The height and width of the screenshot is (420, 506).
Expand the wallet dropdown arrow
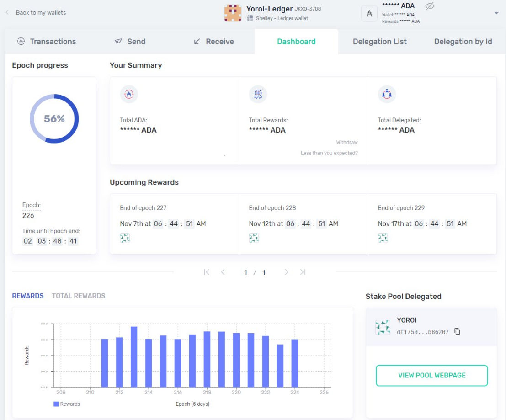(496, 13)
